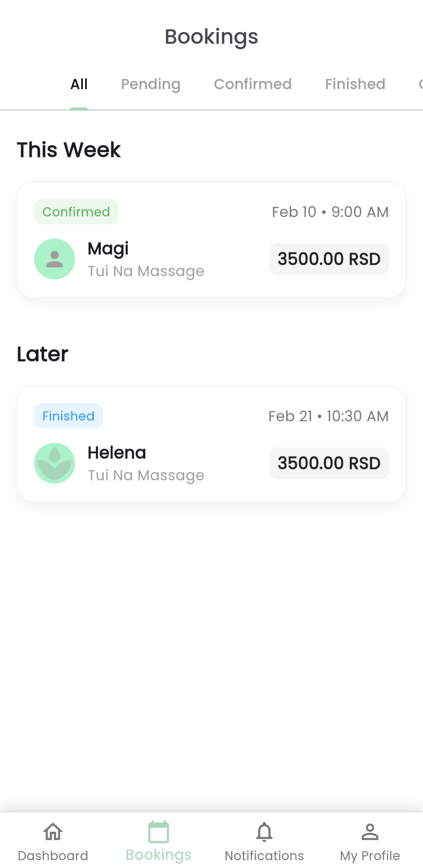
Task: Open the My Profile person icon
Action: pos(370,832)
